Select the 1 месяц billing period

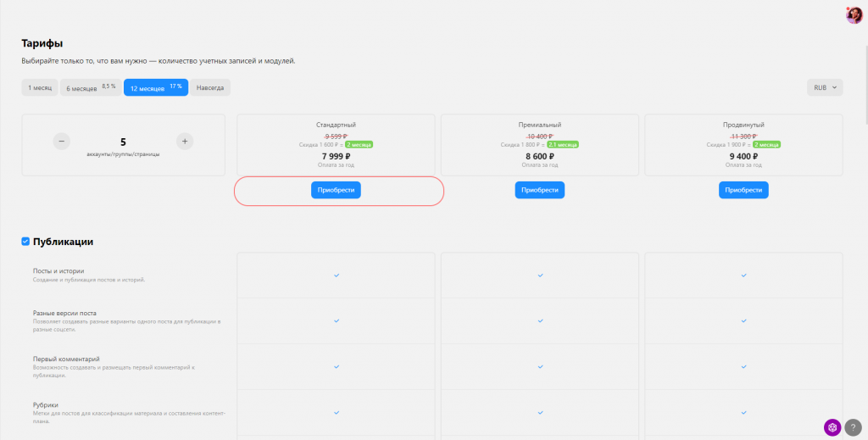point(40,87)
